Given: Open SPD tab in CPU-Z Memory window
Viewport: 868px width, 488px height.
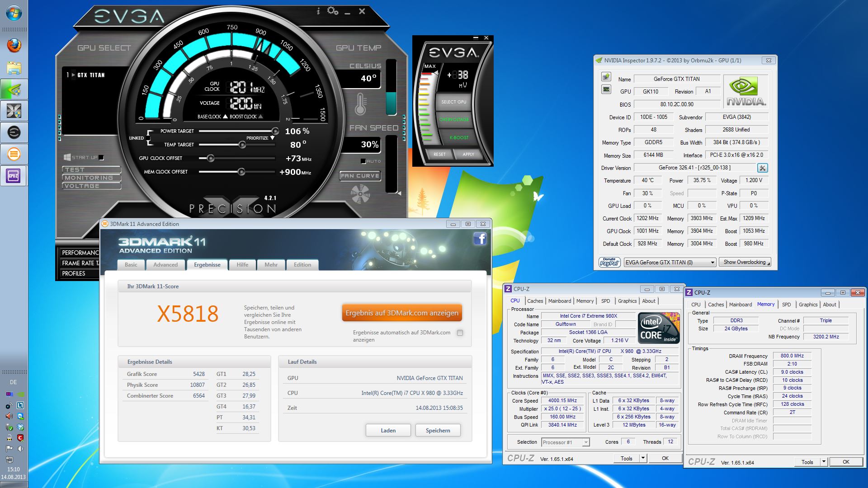Looking at the screenshot, I should pos(787,305).
